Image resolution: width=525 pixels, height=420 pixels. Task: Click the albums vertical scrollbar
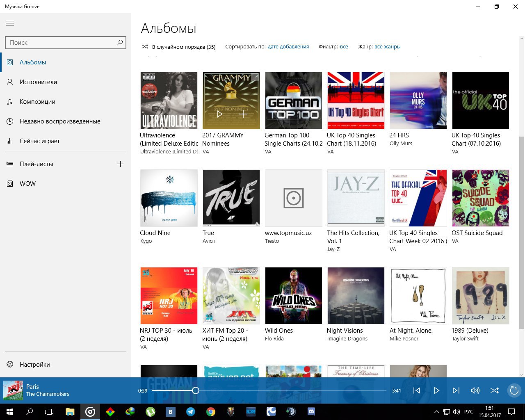click(x=522, y=232)
